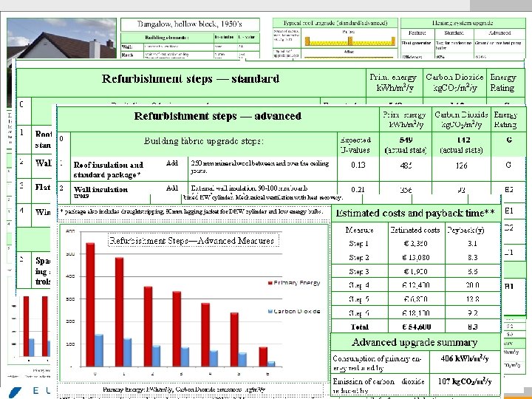This screenshot has width=532, height=399.
Task: Click the tallest red bar at step 0
Action: 90,304
